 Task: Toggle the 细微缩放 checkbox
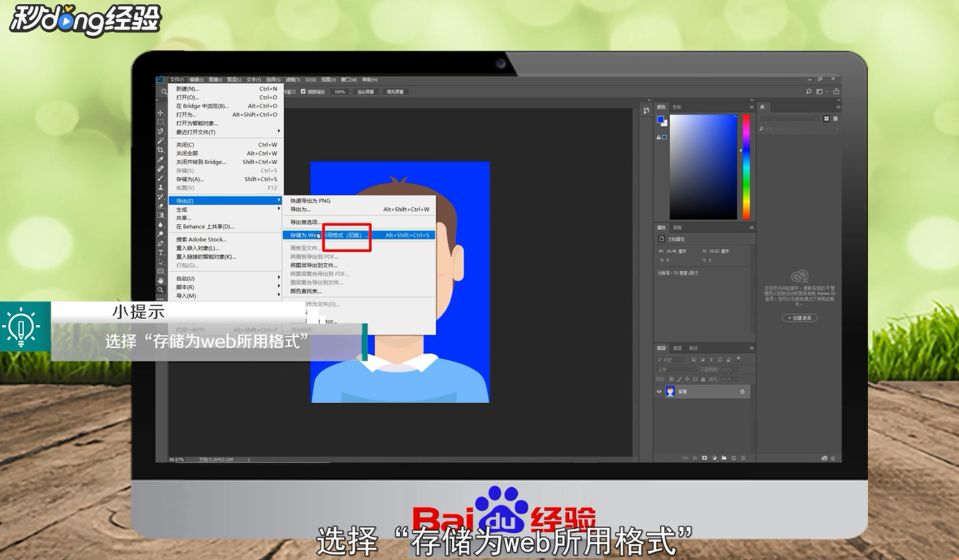click(x=303, y=91)
